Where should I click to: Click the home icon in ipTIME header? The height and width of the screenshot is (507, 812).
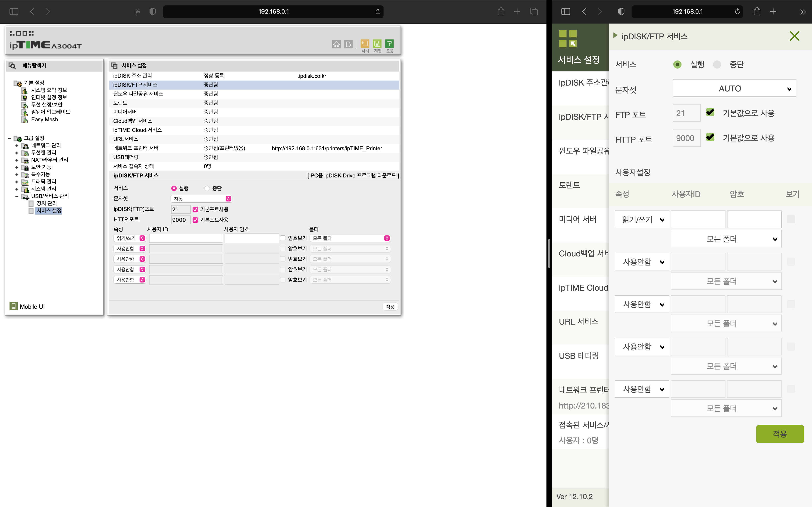(x=336, y=44)
